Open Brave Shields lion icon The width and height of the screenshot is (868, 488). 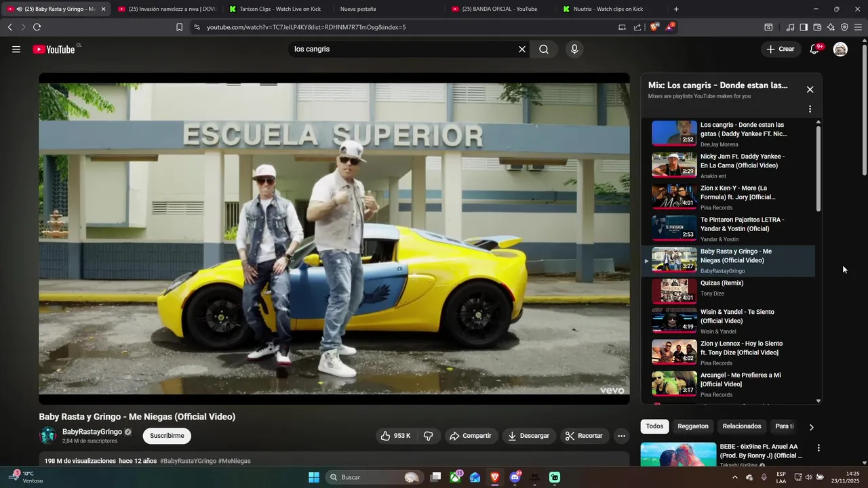(654, 27)
